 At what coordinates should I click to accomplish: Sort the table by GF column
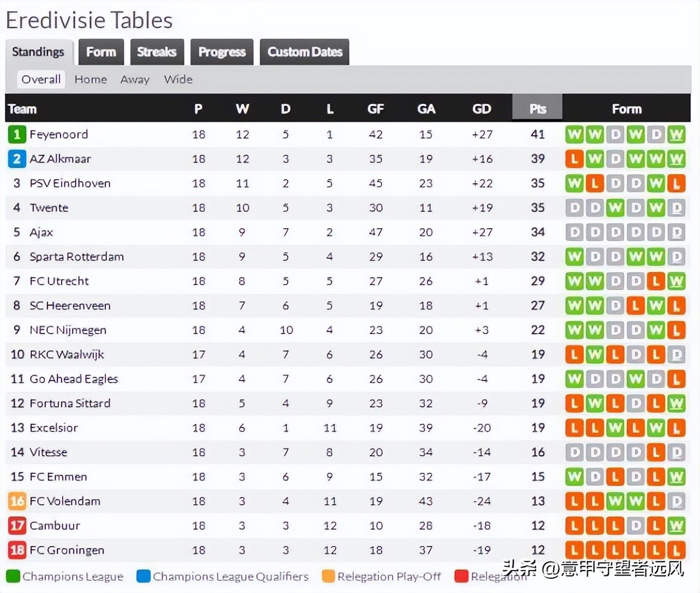point(376,109)
